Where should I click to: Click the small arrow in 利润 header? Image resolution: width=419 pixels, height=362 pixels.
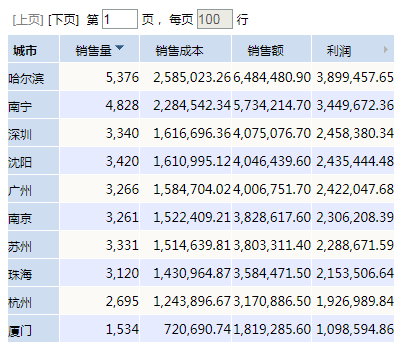click(386, 50)
